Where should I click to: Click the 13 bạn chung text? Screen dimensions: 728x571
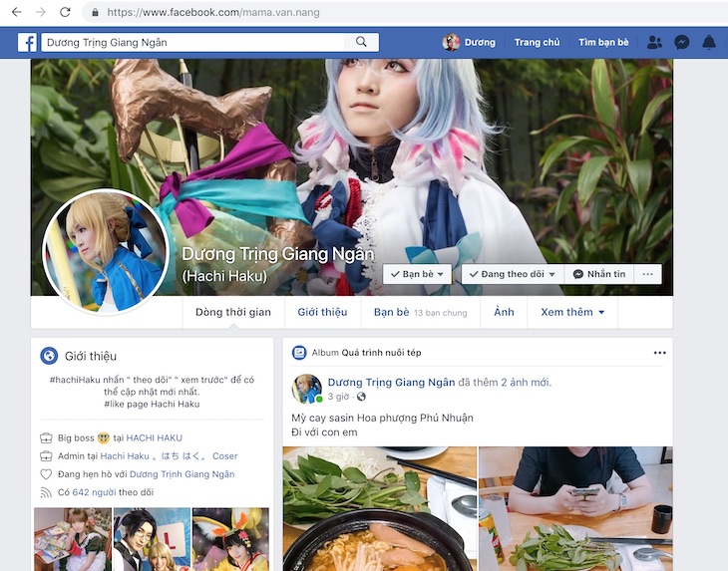(x=440, y=313)
